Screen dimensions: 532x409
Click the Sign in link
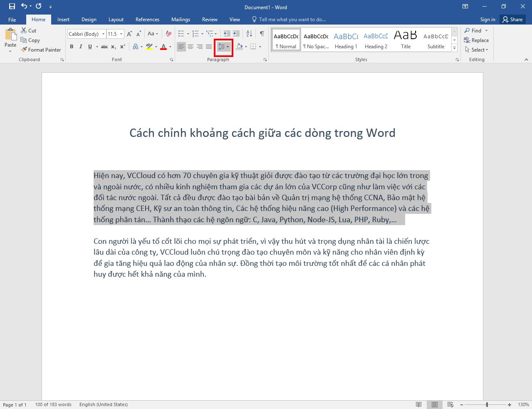pyautogui.click(x=487, y=20)
